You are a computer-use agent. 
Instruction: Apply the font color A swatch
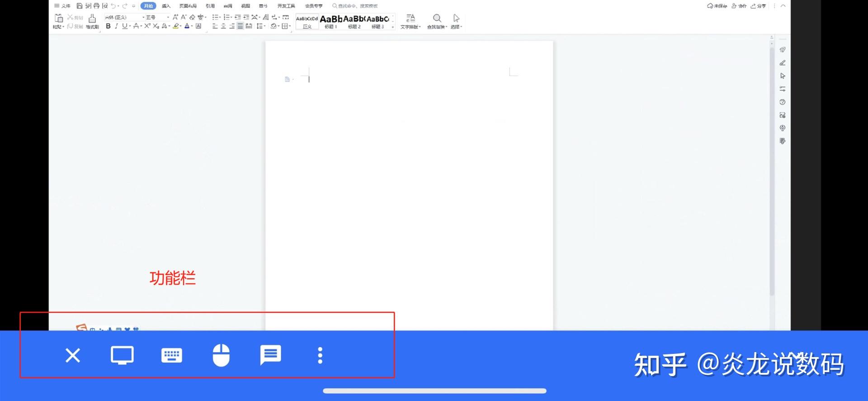pyautogui.click(x=187, y=26)
